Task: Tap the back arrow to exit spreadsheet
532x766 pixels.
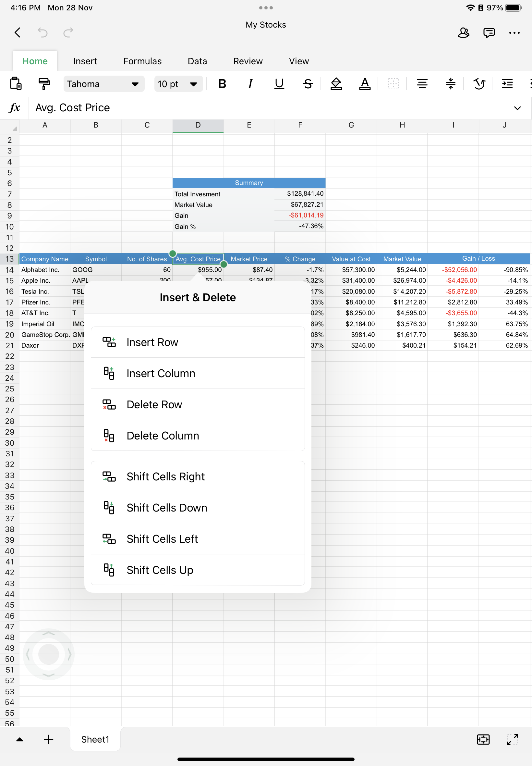Action: click(18, 32)
